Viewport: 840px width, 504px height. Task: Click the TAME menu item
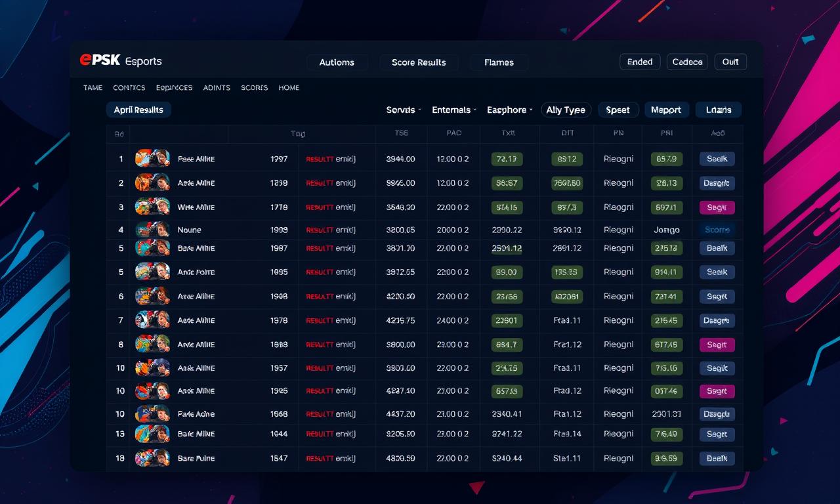point(93,88)
